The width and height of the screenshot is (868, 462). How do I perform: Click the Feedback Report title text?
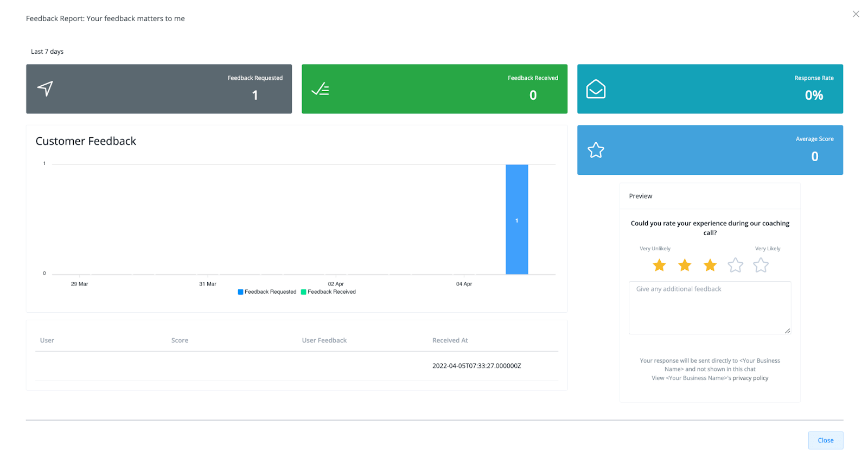[105, 18]
